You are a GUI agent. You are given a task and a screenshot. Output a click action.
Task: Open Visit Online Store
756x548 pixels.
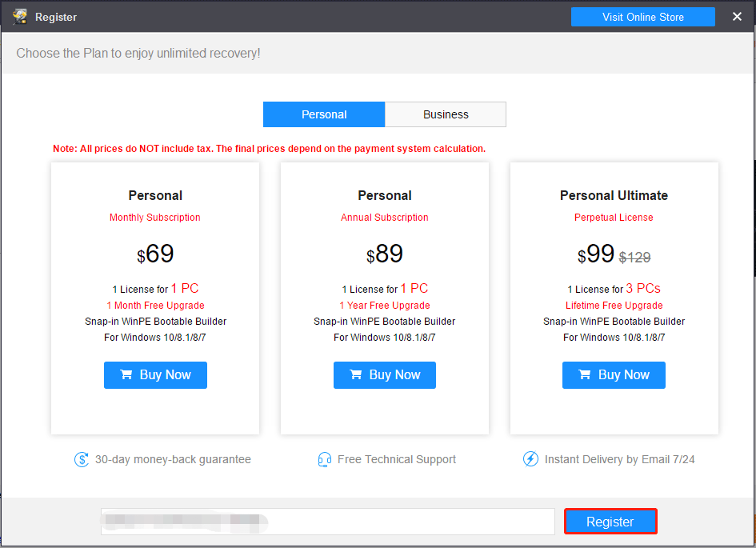643,17
